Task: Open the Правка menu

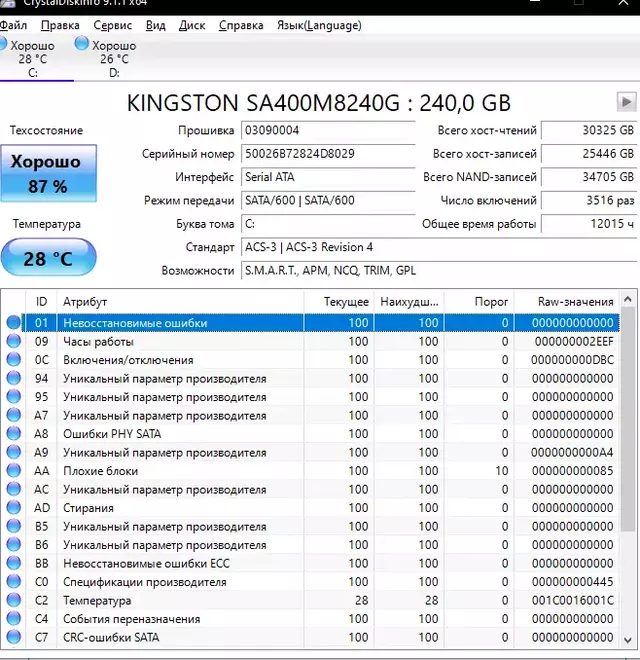Action: click(x=60, y=26)
